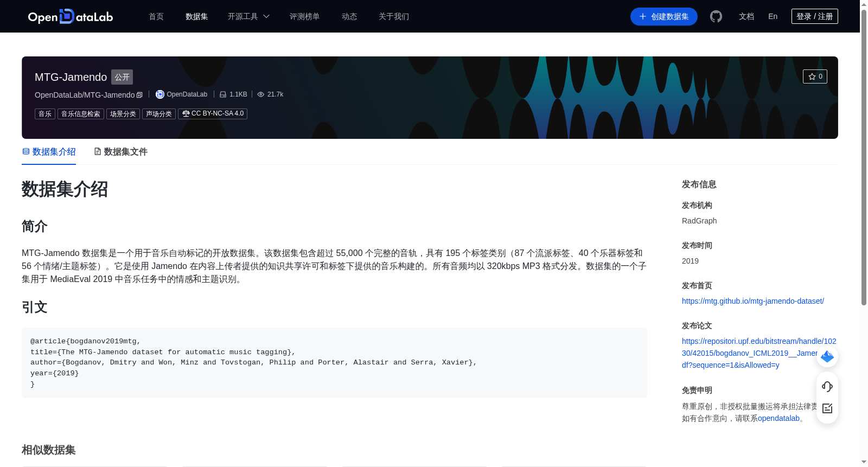Image resolution: width=868 pixels, height=467 pixels.
Task: Click the 场景分类 tag
Action: [x=123, y=114]
